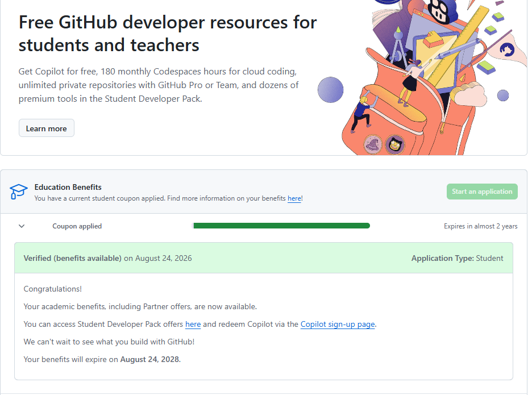This screenshot has height=395, width=532.
Task: Open the Copilot sign-up page link
Action: [338, 324]
